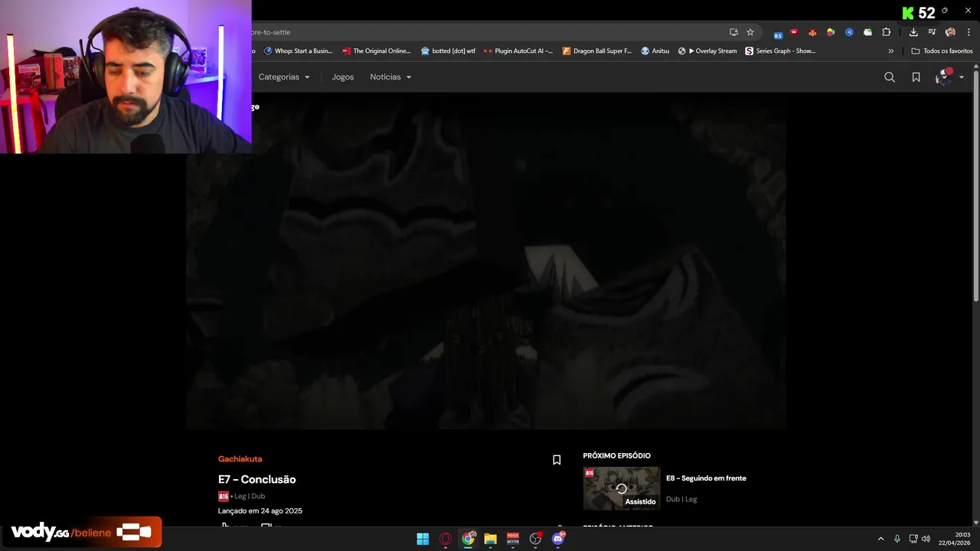Open the next episode thumbnail marked Assistido
This screenshot has width=980, height=551.
coord(621,488)
